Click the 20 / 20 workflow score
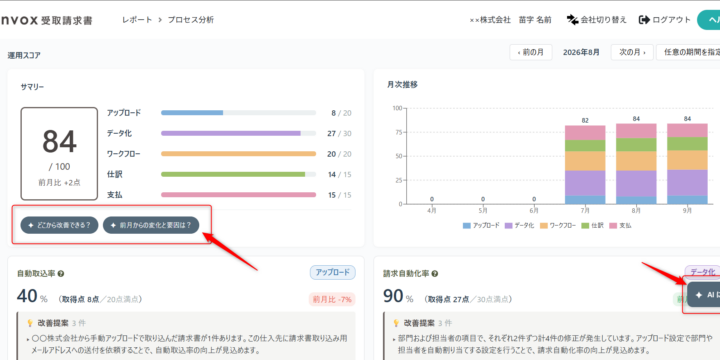720x360 pixels. [x=339, y=154]
